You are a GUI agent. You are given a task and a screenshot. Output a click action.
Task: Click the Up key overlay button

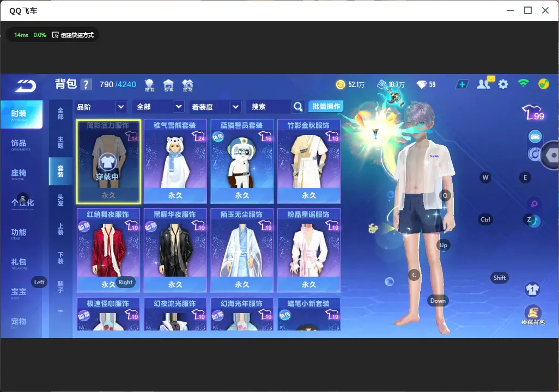tap(443, 245)
